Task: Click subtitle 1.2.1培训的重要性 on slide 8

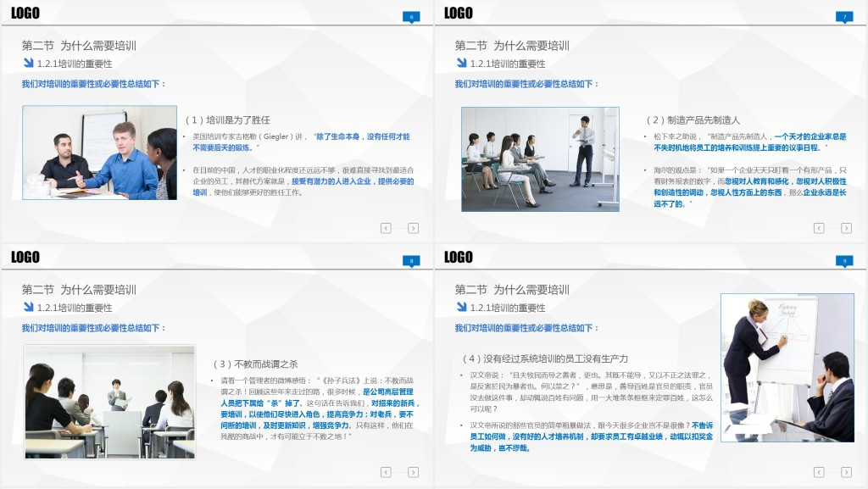Action: [x=75, y=308]
